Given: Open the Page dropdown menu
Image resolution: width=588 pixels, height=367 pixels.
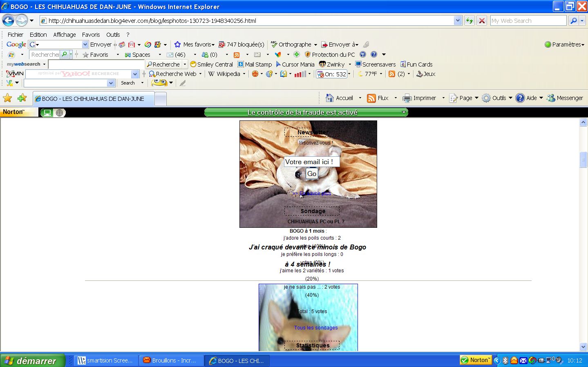Looking at the screenshot, I should (464, 98).
